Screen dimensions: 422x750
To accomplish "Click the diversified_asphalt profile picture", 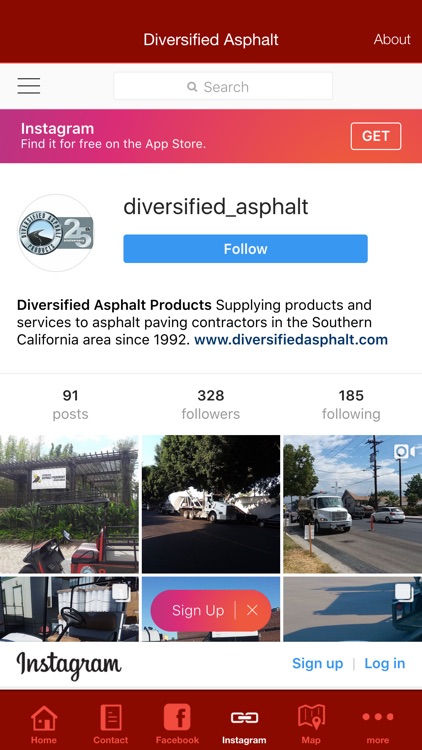I will pos(56,233).
